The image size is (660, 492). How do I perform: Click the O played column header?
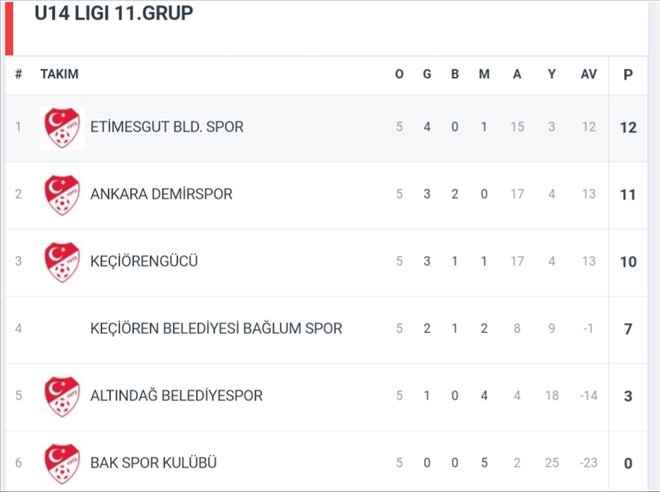pyautogui.click(x=399, y=74)
